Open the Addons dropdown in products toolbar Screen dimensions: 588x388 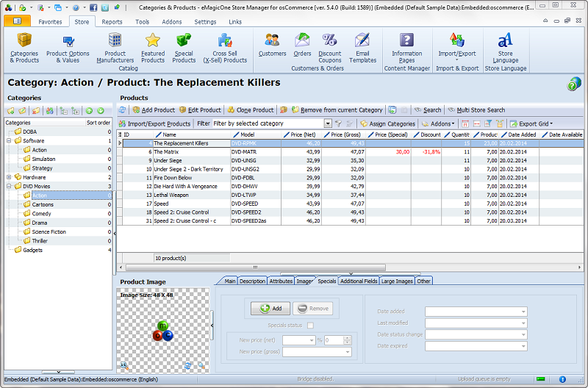tap(437, 123)
